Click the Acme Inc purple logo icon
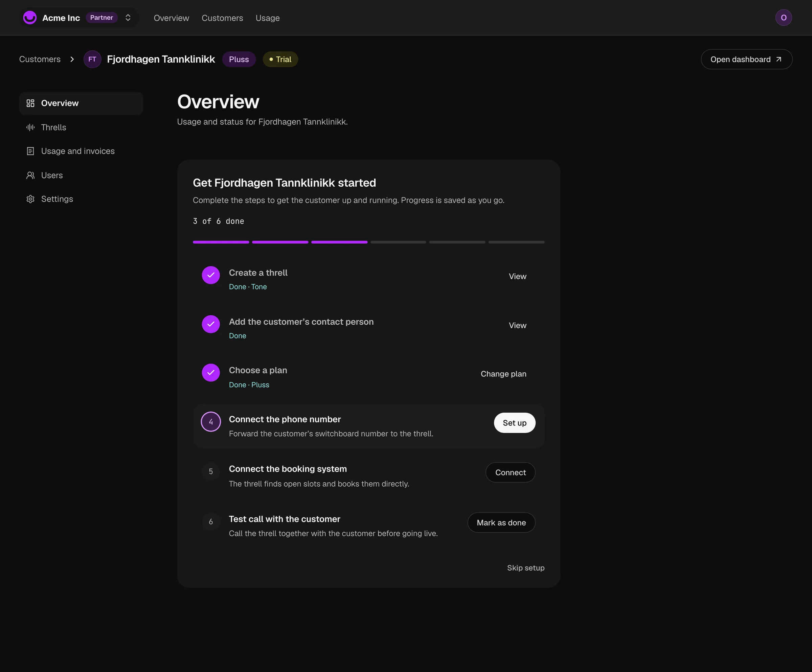This screenshot has height=672, width=812. [x=30, y=18]
